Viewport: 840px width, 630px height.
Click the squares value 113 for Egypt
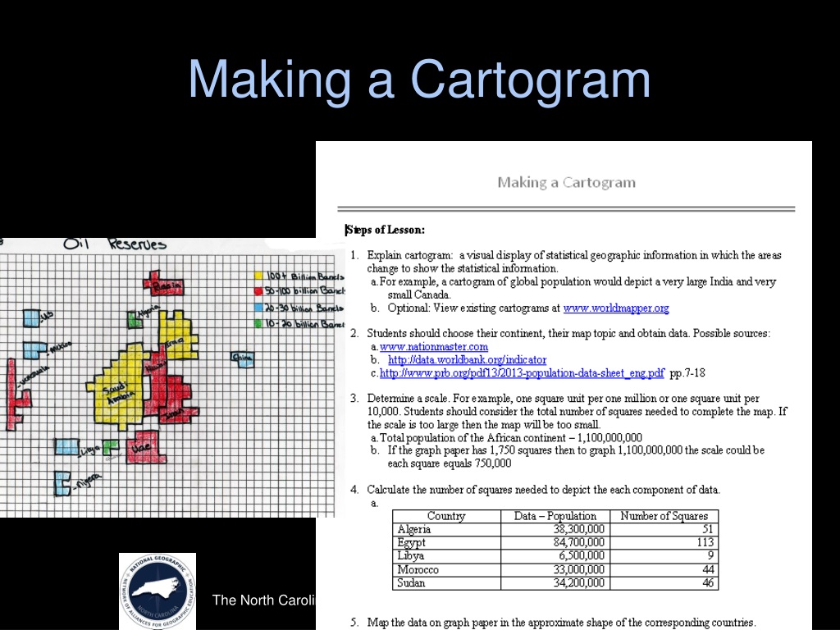[705, 543]
